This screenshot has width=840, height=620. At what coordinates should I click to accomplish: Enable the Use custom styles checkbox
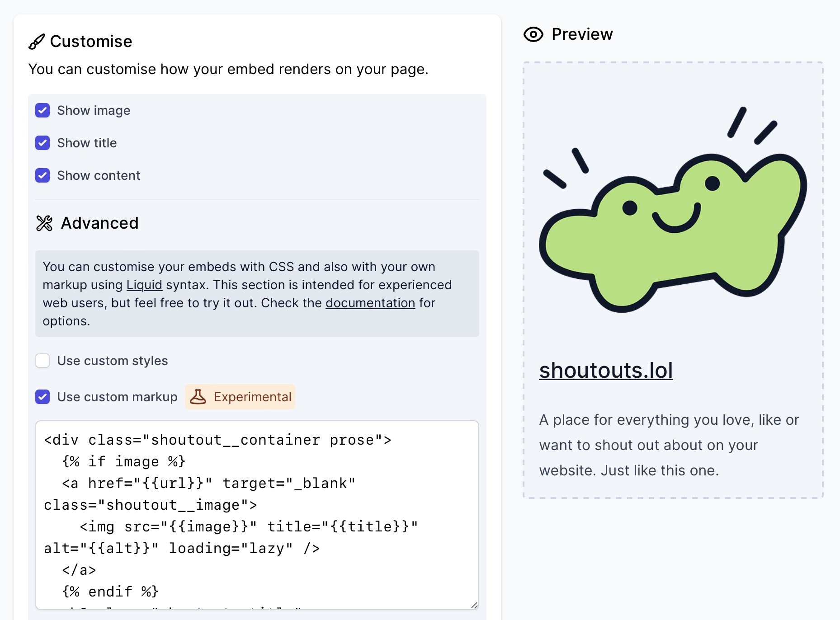point(42,361)
